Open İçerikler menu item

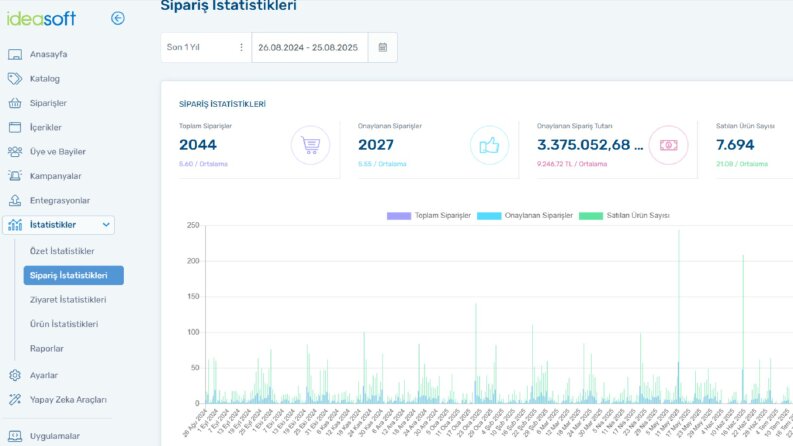tap(46, 127)
